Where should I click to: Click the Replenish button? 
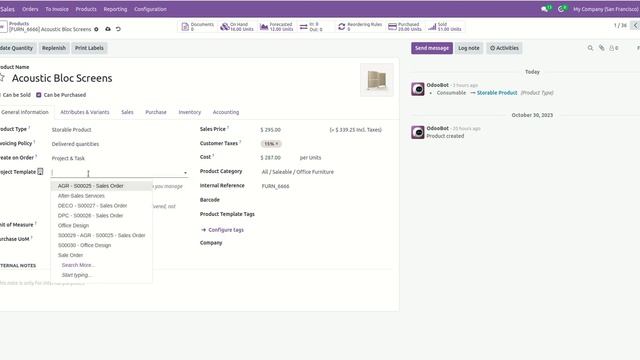53,48
